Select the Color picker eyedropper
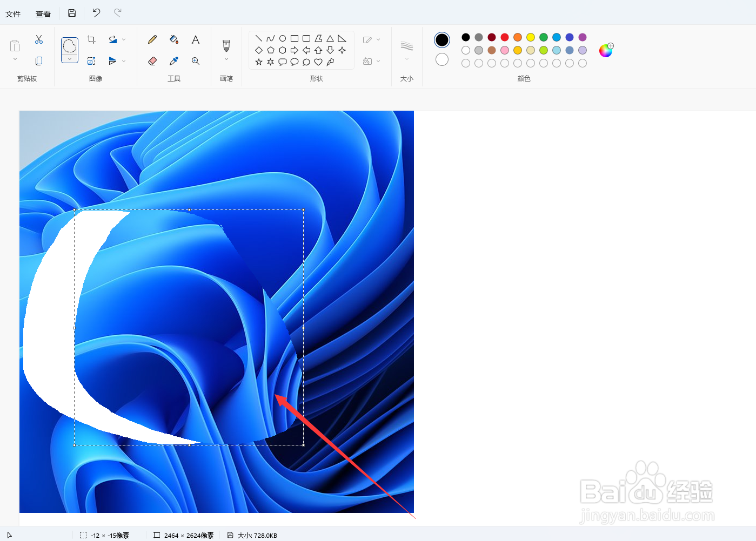The height and width of the screenshot is (541, 756). click(174, 61)
